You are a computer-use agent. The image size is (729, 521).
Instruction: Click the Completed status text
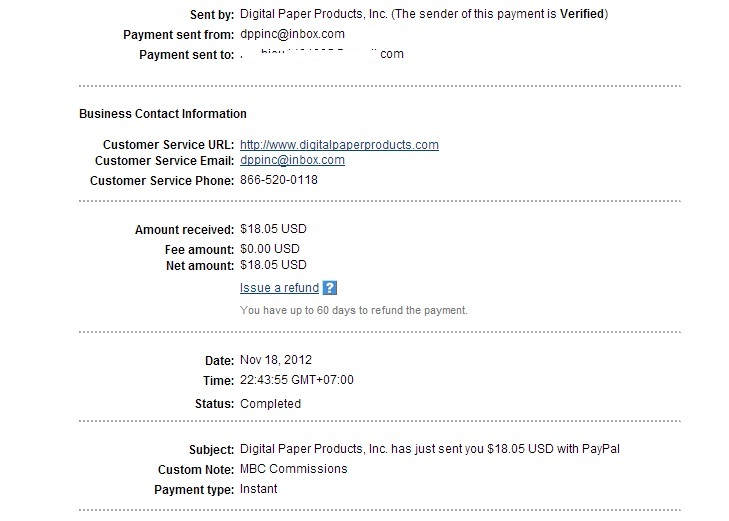(270, 404)
